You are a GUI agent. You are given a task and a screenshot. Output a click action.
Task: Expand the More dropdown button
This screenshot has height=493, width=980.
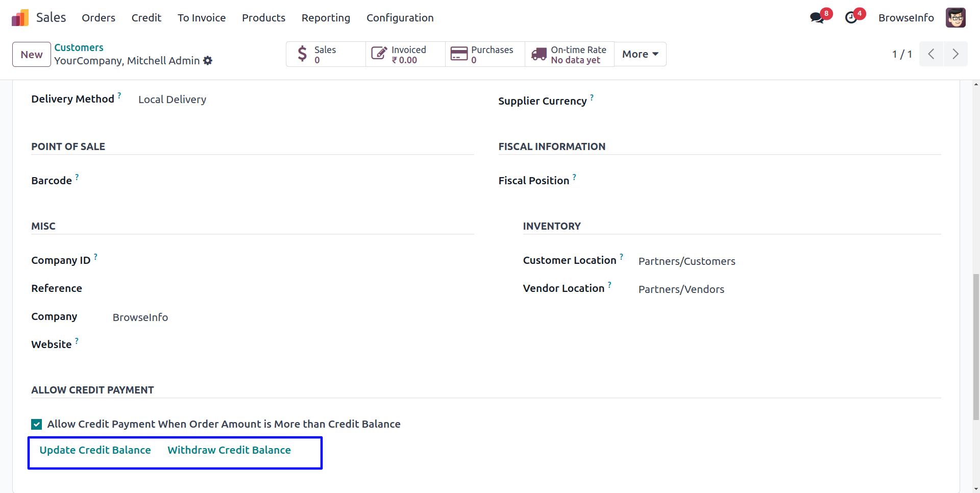[x=640, y=54]
